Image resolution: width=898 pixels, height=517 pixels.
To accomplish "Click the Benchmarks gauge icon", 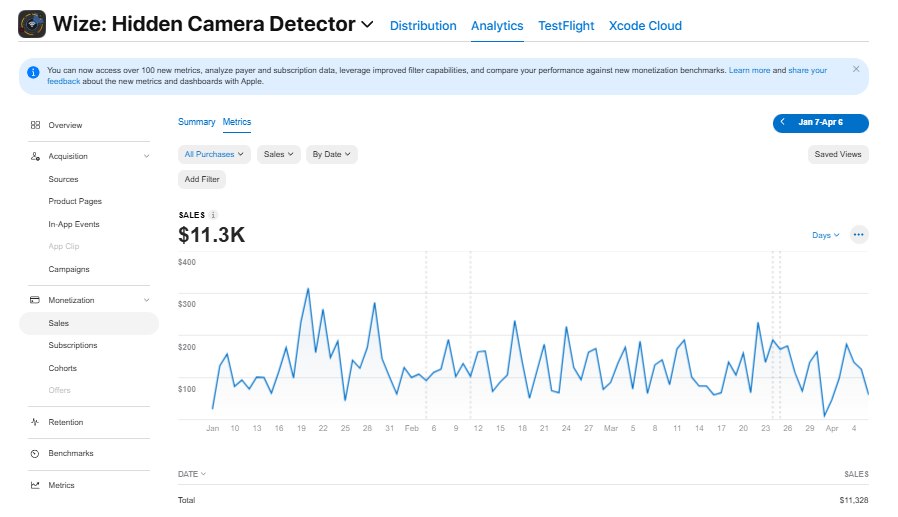I will click(35, 453).
